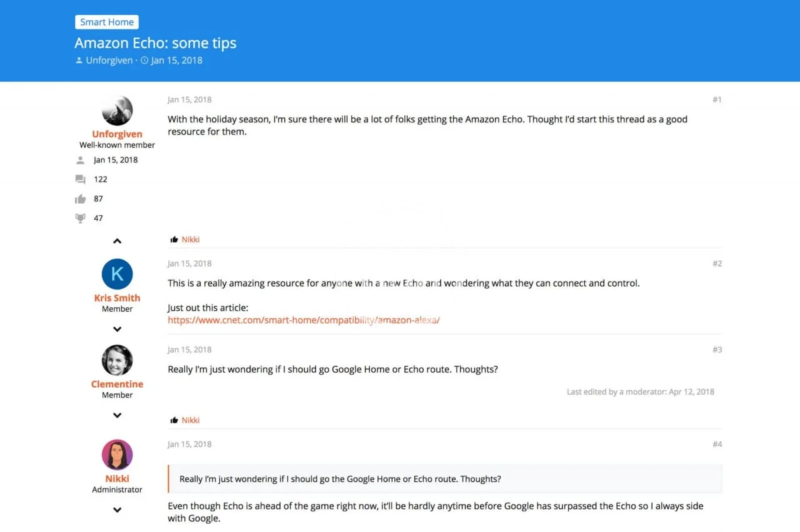
Task: Expand Nikki's user details chevron
Action: [x=117, y=510]
